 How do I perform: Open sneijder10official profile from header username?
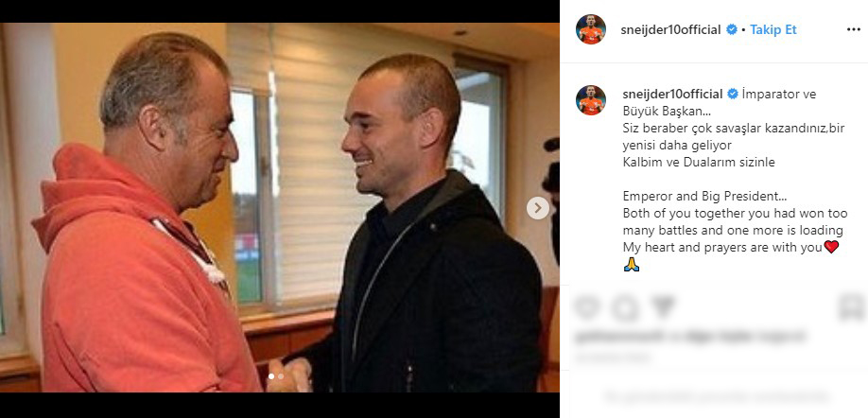pos(671,30)
